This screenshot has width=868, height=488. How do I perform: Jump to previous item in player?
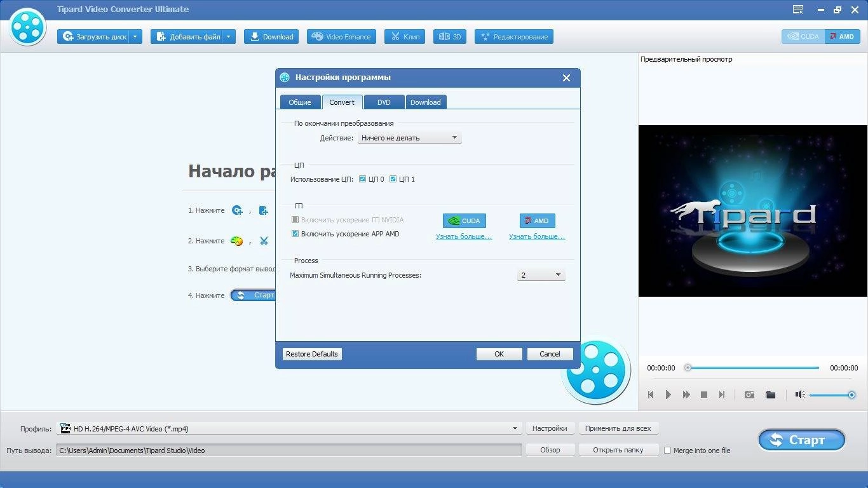click(x=651, y=395)
